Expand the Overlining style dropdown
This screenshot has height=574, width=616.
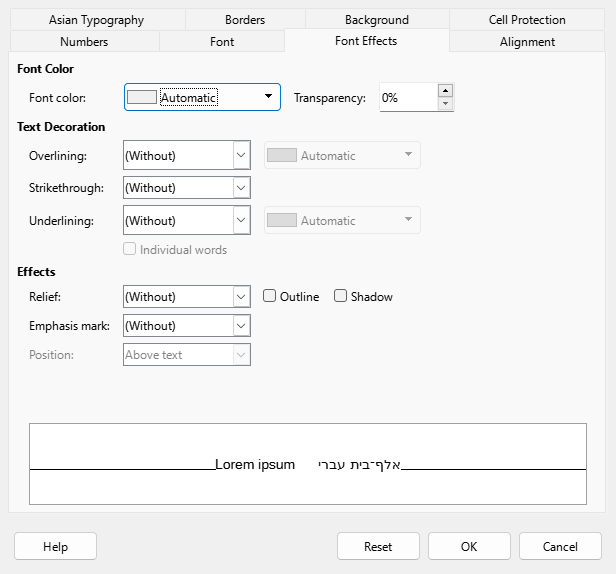pos(241,155)
